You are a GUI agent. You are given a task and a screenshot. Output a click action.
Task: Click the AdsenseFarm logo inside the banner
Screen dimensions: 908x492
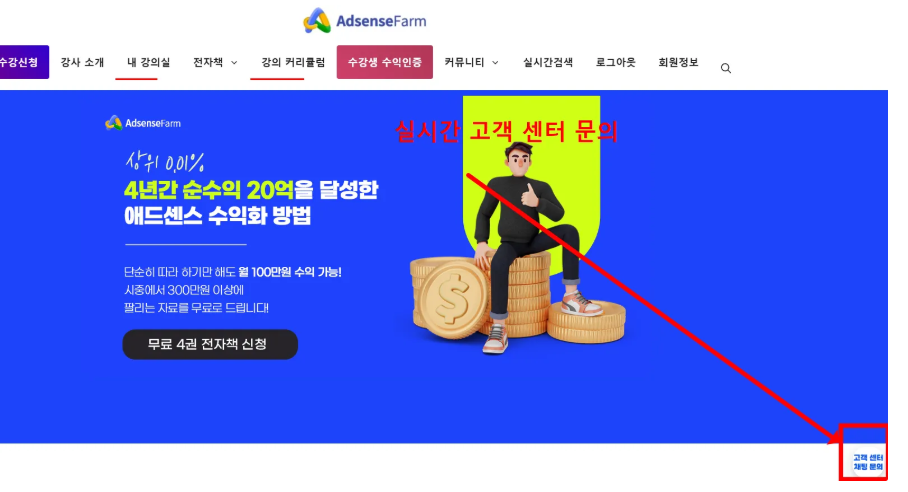tap(143, 123)
